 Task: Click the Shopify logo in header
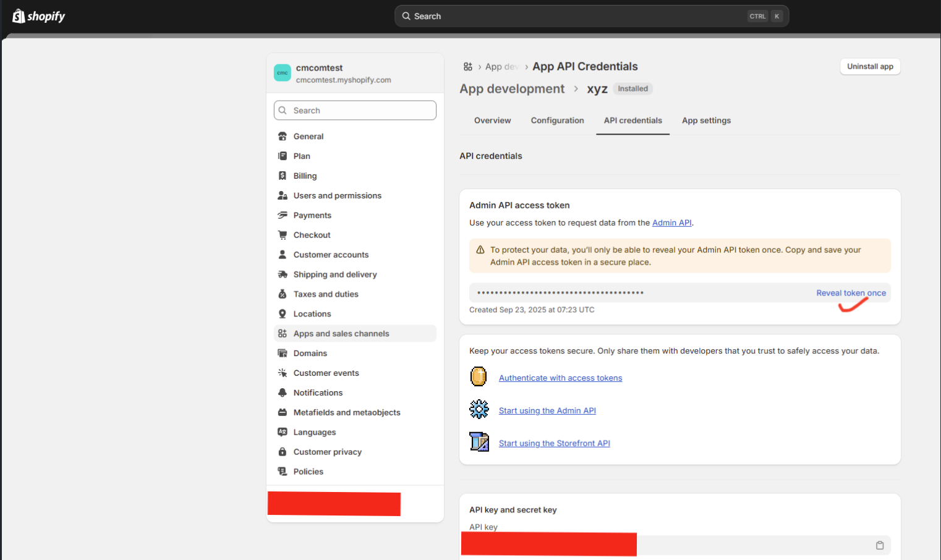coord(38,16)
